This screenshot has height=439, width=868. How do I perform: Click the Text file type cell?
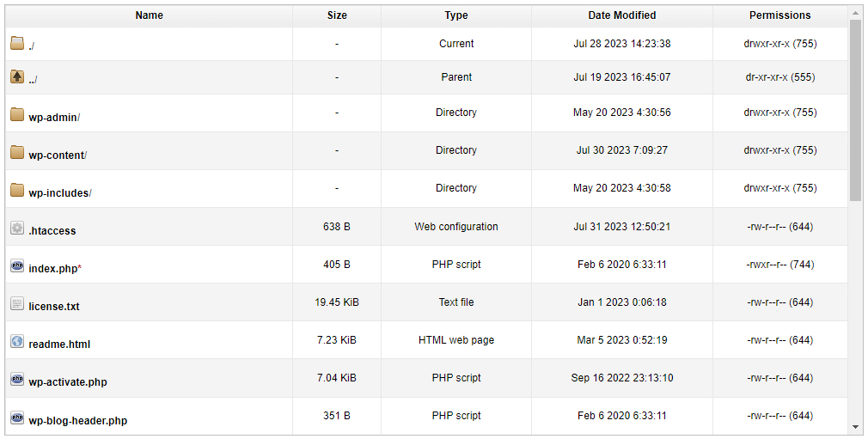coord(456,302)
